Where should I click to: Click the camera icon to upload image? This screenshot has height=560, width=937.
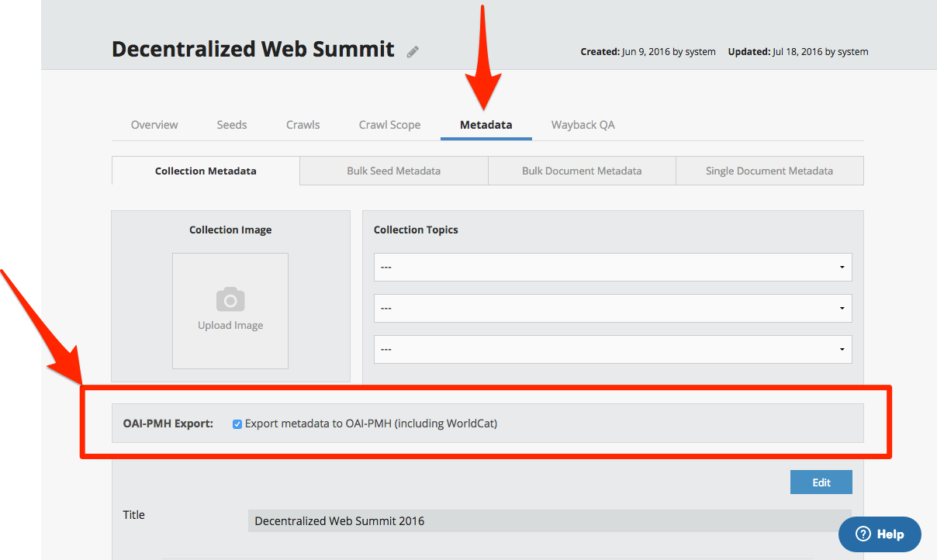[230, 299]
